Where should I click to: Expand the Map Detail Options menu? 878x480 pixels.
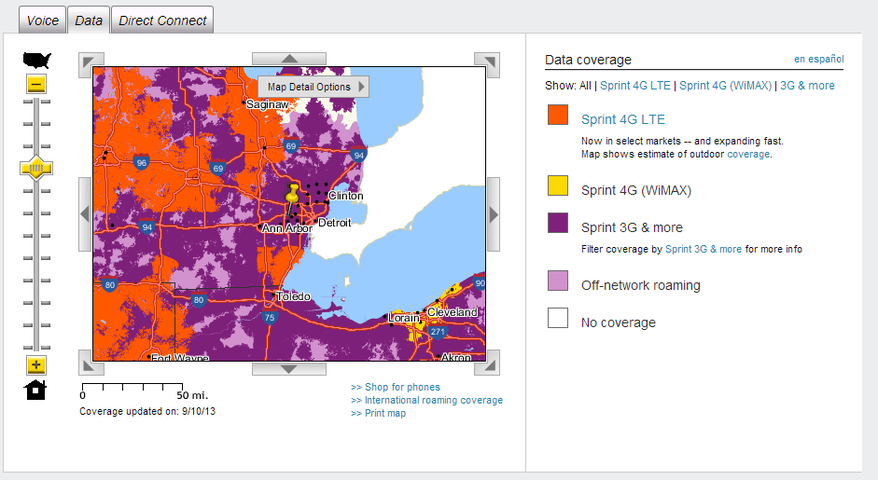(x=313, y=87)
